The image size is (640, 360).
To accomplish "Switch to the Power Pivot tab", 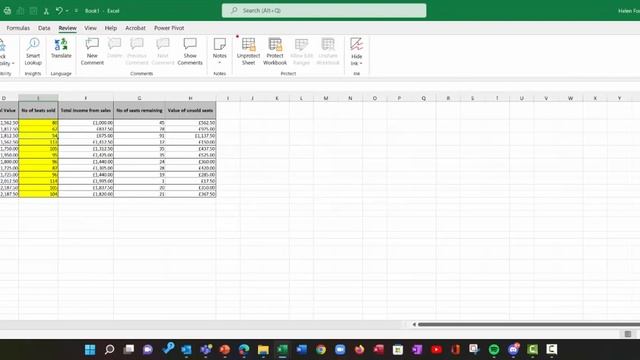I will 169,28.
